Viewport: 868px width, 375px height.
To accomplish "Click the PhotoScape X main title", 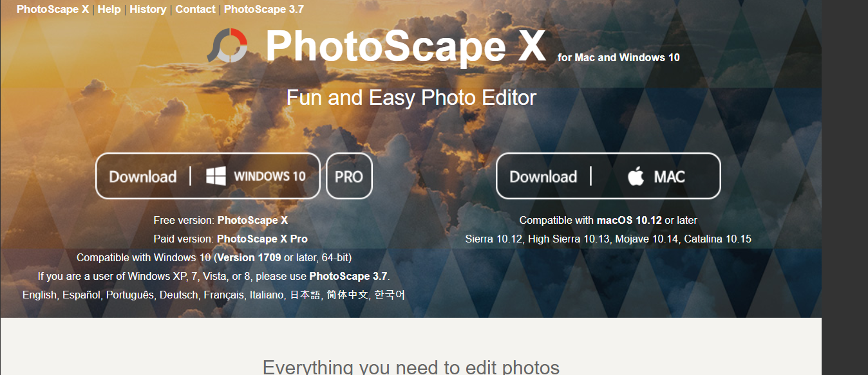I will [x=406, y=46].
